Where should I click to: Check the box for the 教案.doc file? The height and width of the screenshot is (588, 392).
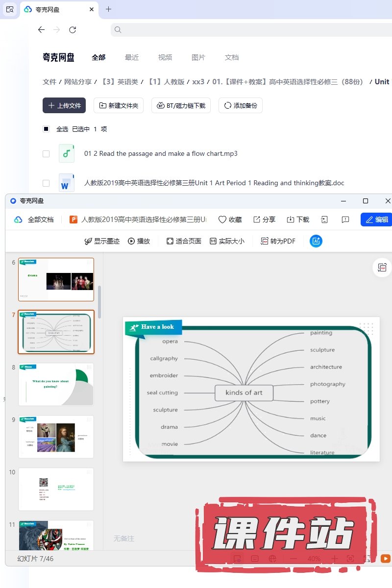[46, 183]
